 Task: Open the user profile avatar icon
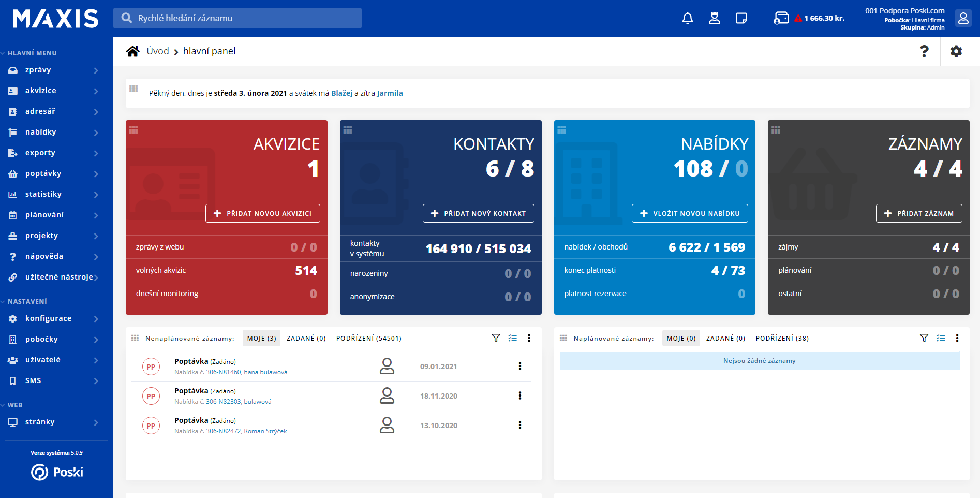pyautogui.click(x=963, y=18)
